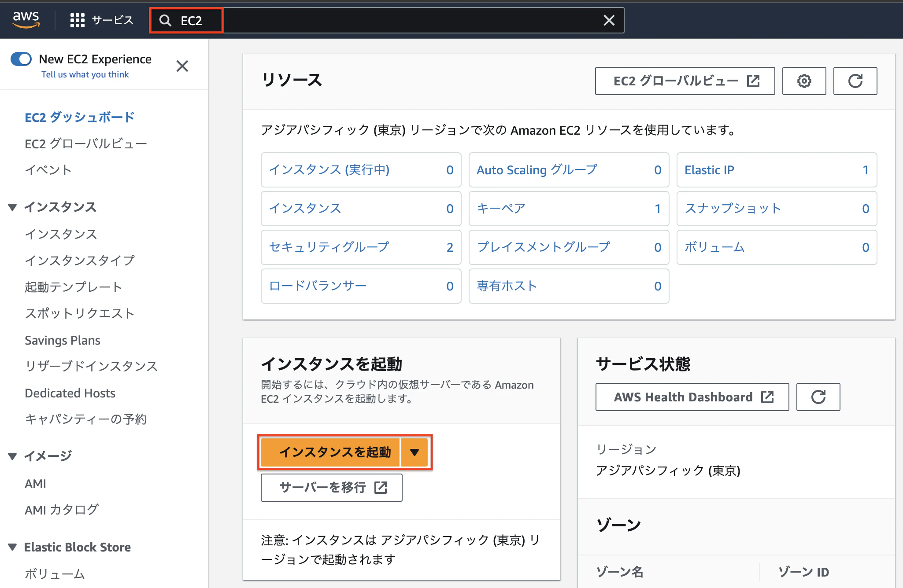Open イベント in sidebar
The image size is (903, 588).
[48, 170]
